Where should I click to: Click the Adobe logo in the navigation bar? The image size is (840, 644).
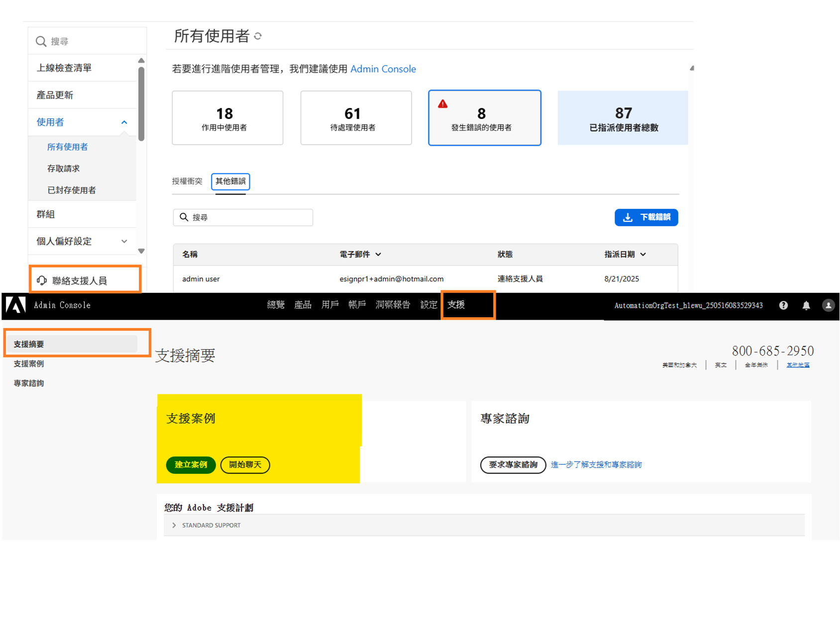[15, 305]
